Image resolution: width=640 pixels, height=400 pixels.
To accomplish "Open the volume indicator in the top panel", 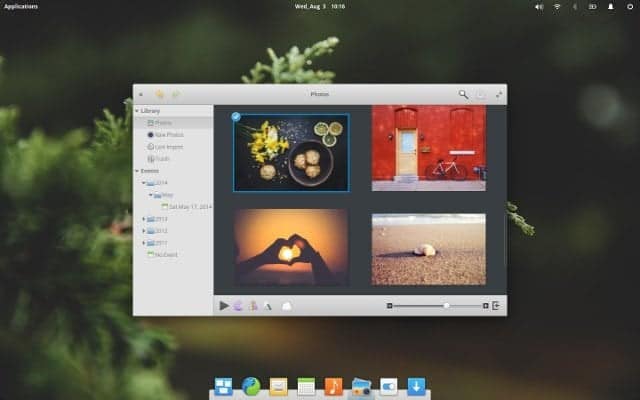I will [539, 7].
